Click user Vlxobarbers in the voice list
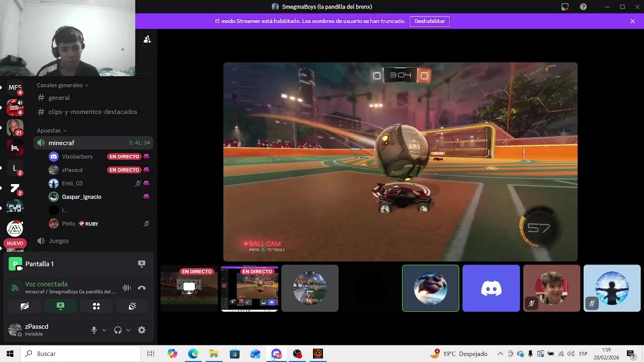The height and width of the screenshot is (362, 644). pyautogui.click(x=77, y=156)
